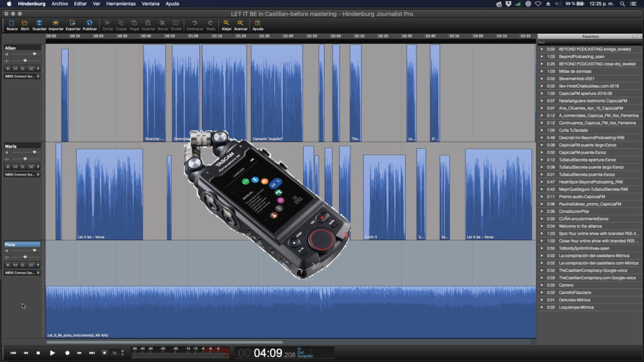
Task: Jump to end with skip-forward button
Action: coord(92,353)
